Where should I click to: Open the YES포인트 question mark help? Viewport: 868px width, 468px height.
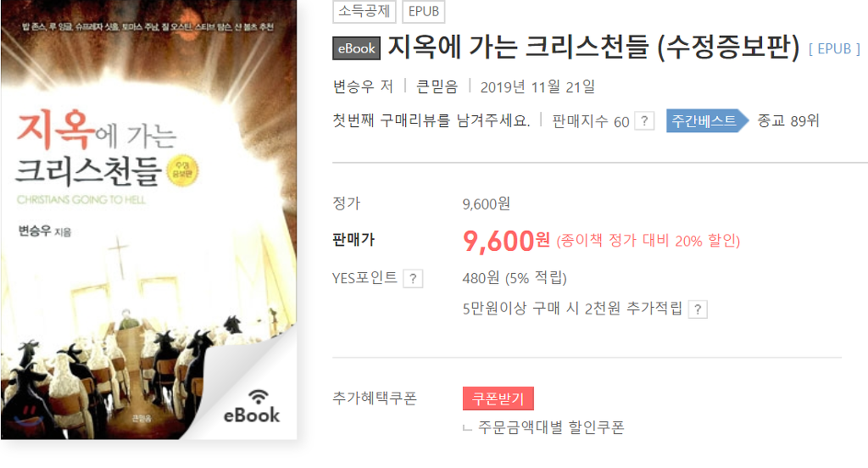413,279
